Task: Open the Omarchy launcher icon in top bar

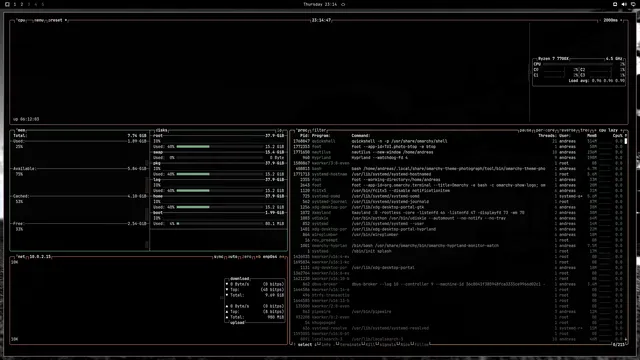Action: pyautogui.click(x=7, y=4)
